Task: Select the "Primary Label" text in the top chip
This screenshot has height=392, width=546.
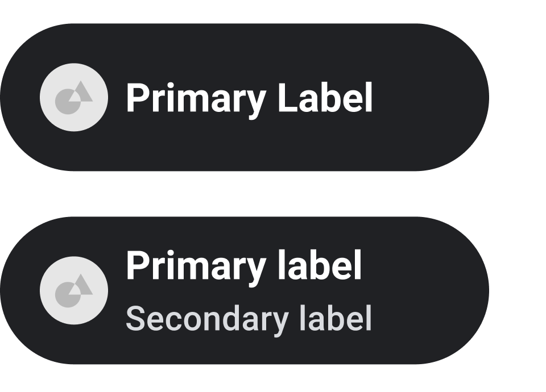Action: [249, 98]
